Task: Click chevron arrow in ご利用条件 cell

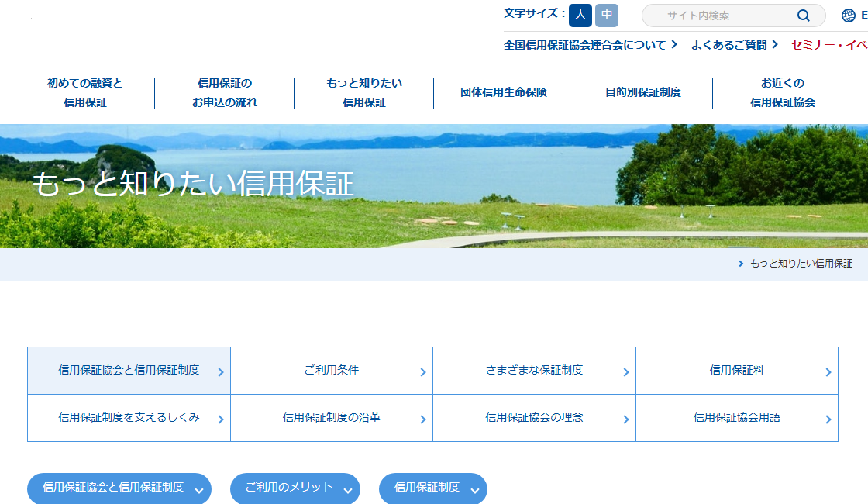Action: (x=423, y=372)
